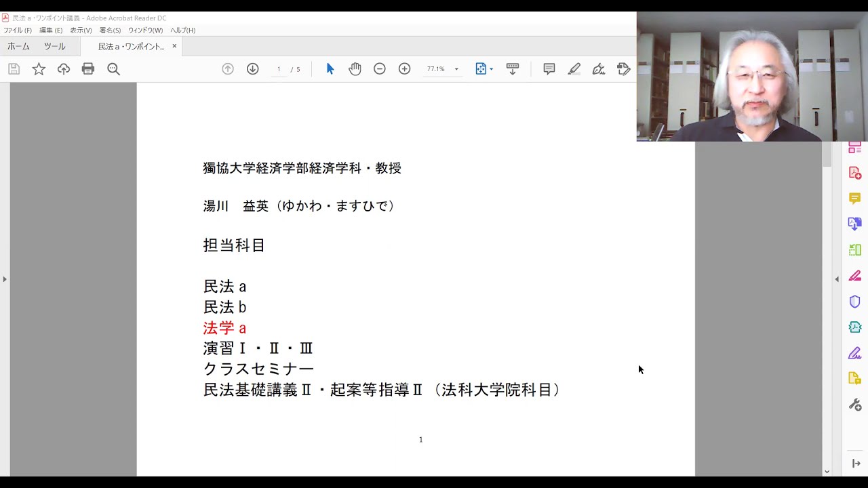The image size is (868, 488).
Task: Select the highlight text pen tool
Action: click(574, 68)
